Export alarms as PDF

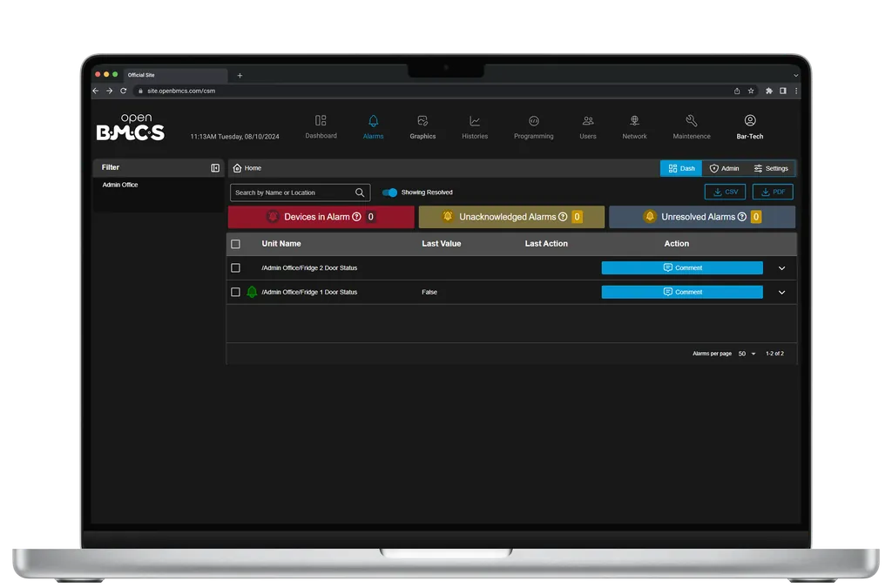[773, 193]
